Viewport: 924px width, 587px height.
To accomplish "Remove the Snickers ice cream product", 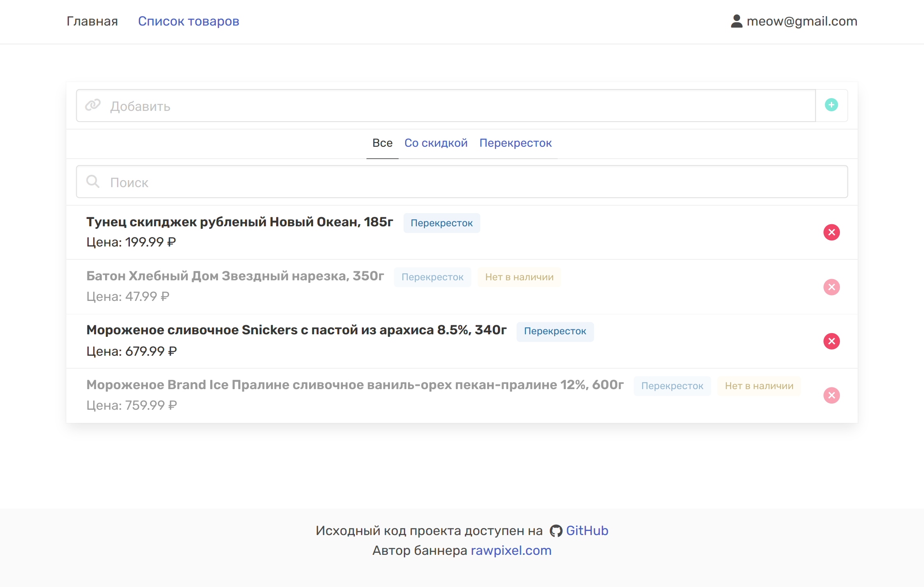I will [831, 341].
